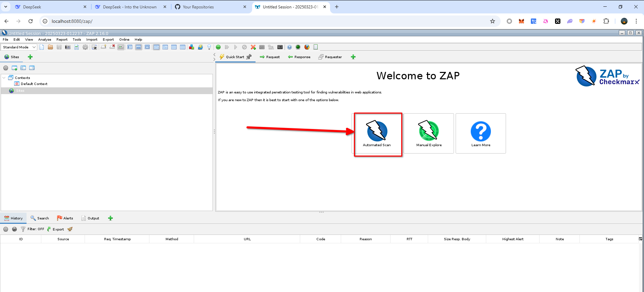The width and height of the screenshot is (644, 292).
Task: Collapse the Contexts tree node
Action: [4, 78]
